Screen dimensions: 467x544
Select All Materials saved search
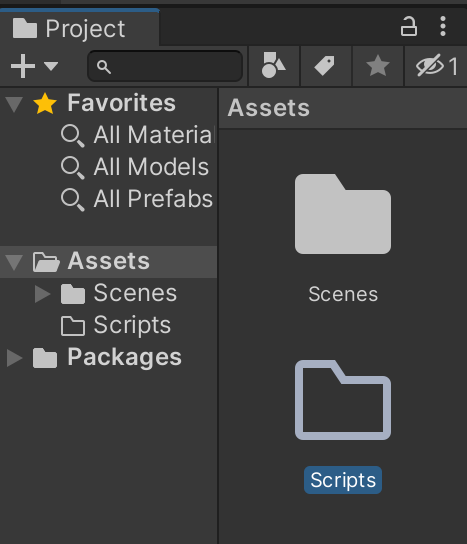click(x=138, y=135)
